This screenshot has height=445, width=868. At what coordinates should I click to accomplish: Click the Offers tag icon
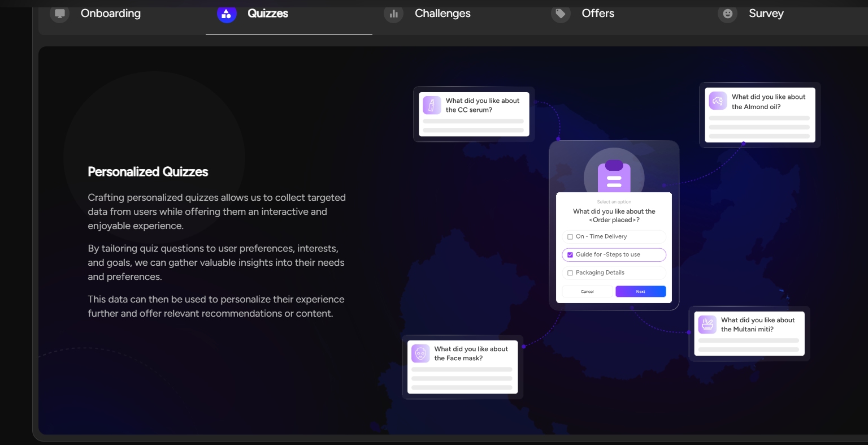coord(561,14)
